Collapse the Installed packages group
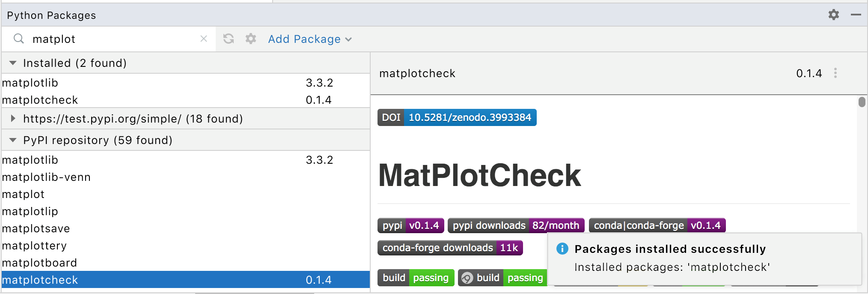The width and height of the screenshot is (868, 294). [x=13, y=63]
